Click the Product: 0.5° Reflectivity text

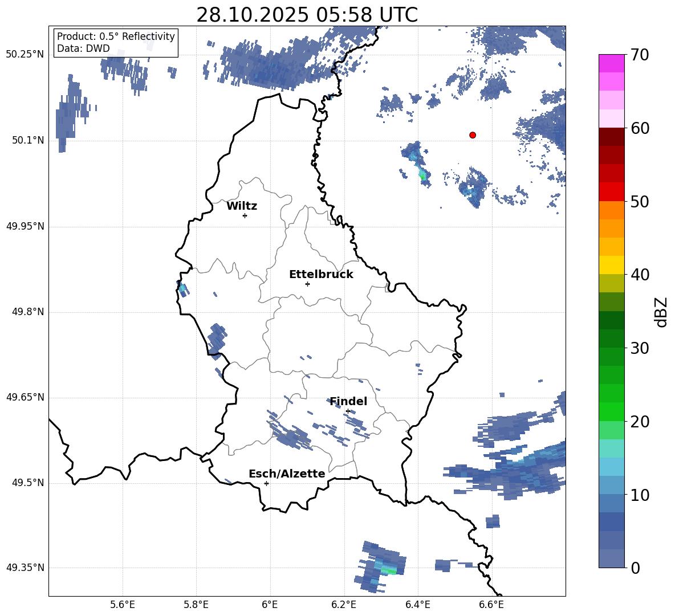[x=116, y=36]
